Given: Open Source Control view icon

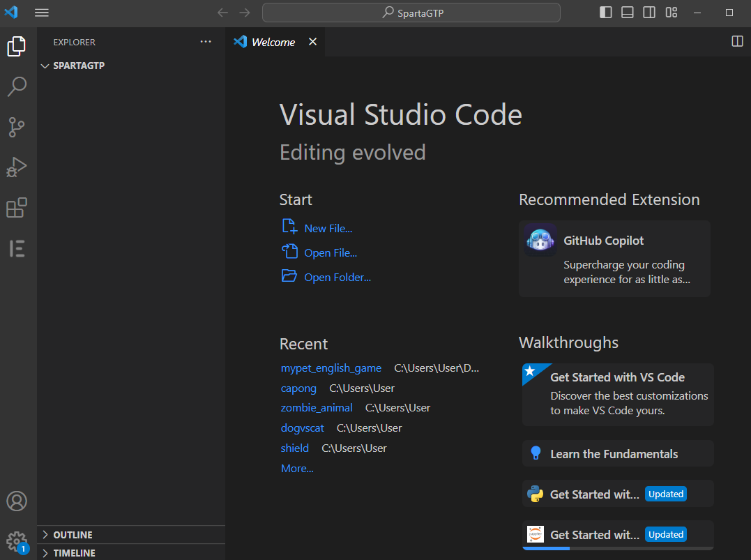Looking at the screenshot, I should point(17,128).
